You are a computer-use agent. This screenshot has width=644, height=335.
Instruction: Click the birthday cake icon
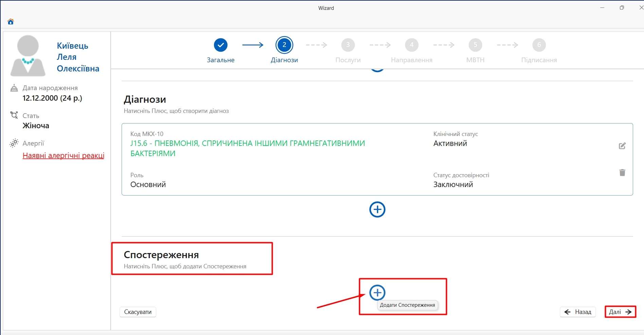pyautogui.click(x=14, y=88)
